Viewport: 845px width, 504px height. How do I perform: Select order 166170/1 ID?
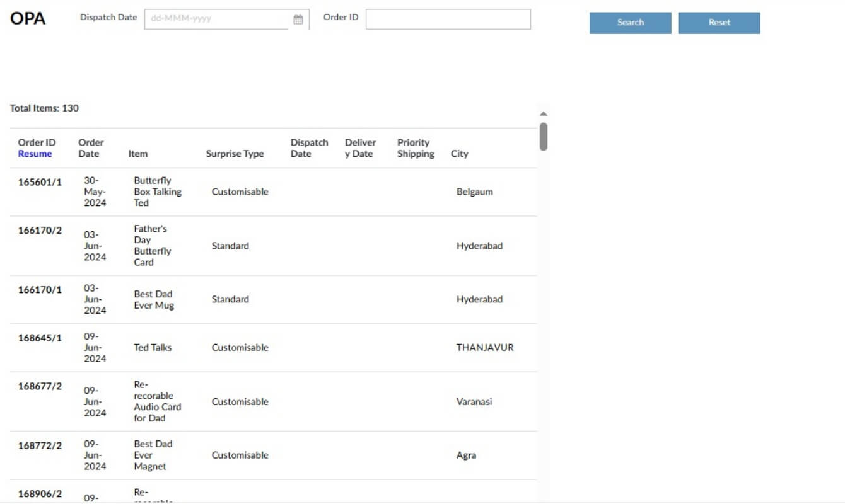point(40,290)
